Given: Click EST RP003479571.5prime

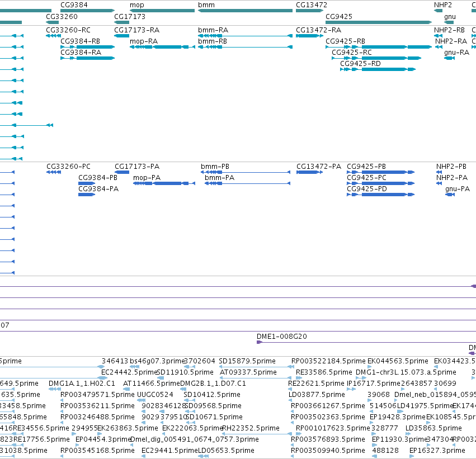Looking at the screenshot, I should [97, 395].
